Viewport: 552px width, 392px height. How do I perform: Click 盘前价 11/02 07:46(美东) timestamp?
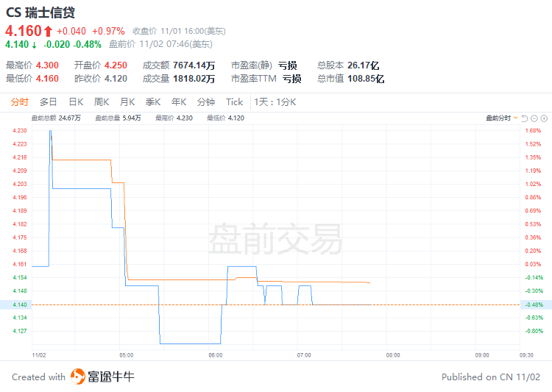click(160, 44)
